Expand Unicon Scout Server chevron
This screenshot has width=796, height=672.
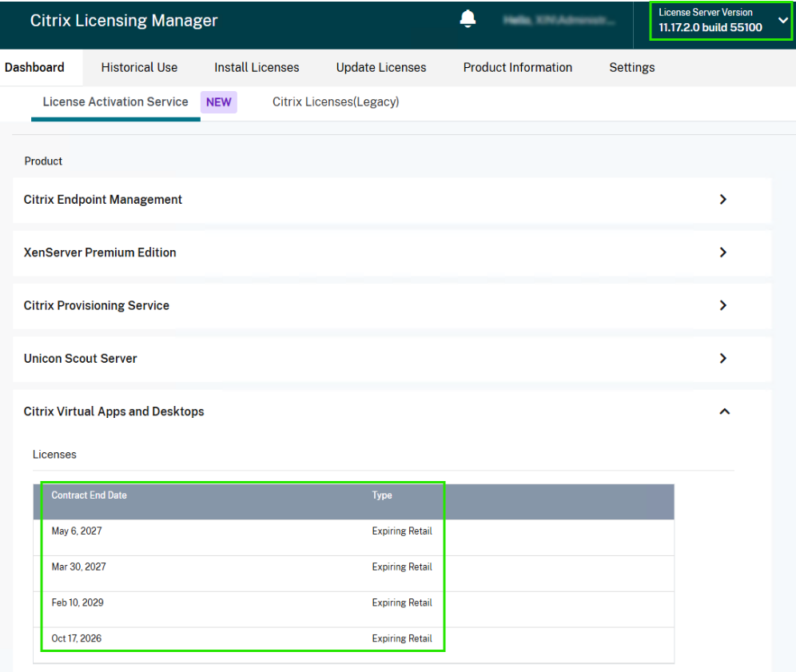tap(723, 358)
